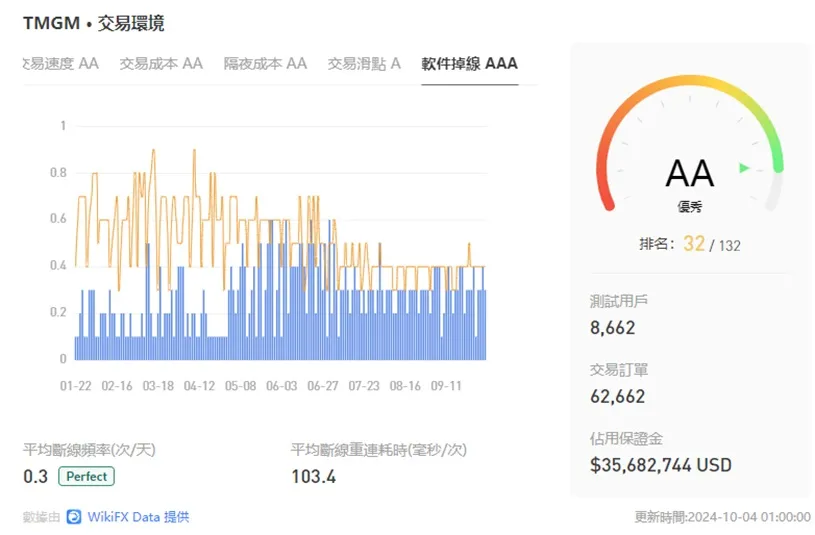This screenshot has height=535, width=815.
Task: Click the 02-16 date on chart axis
Action: tap(117, 386)
